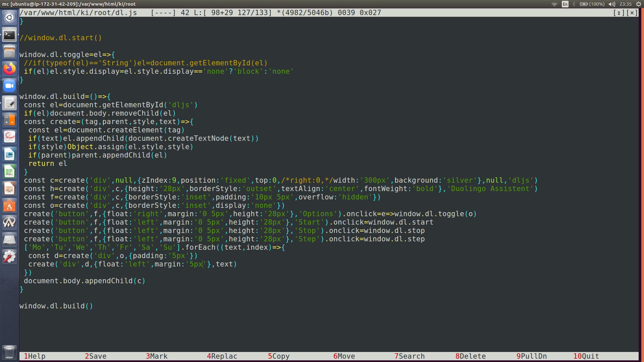The height and width of the screenshot is (362, 644).
Task: Open Files archive manager icon
Action: tap(9, 52)
